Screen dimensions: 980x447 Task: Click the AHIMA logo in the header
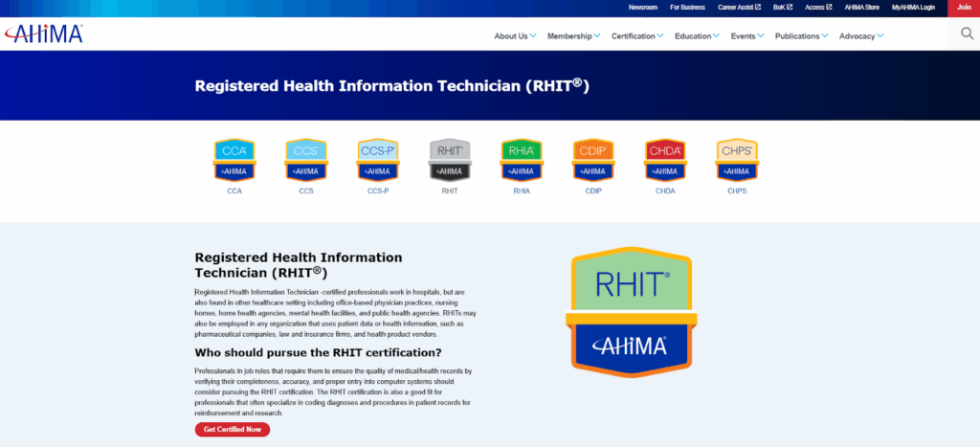[43, 34]
